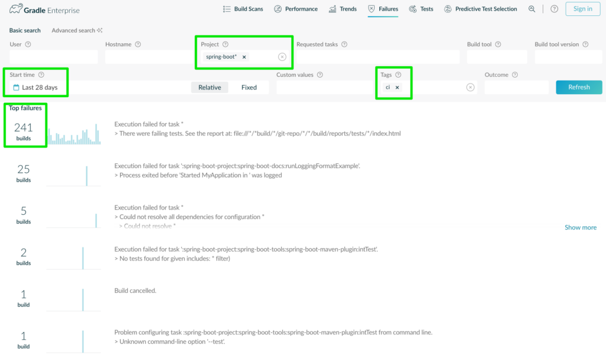Open the Trends tab
606x364 pixels.
[343, 9]
